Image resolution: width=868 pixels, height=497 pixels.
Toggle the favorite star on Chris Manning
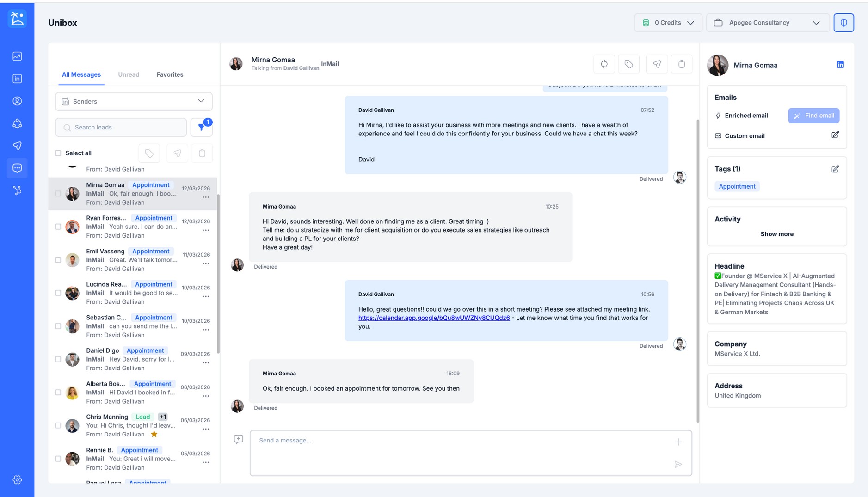154,434
